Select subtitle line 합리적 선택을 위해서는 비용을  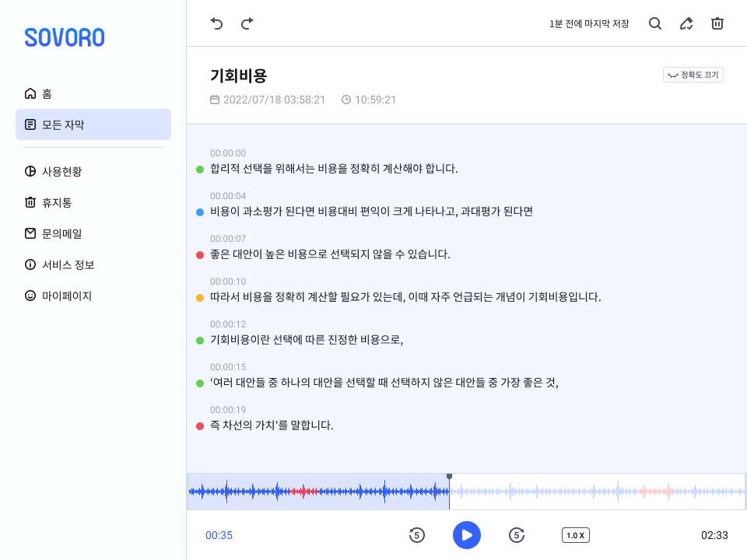tap(334, 169)
